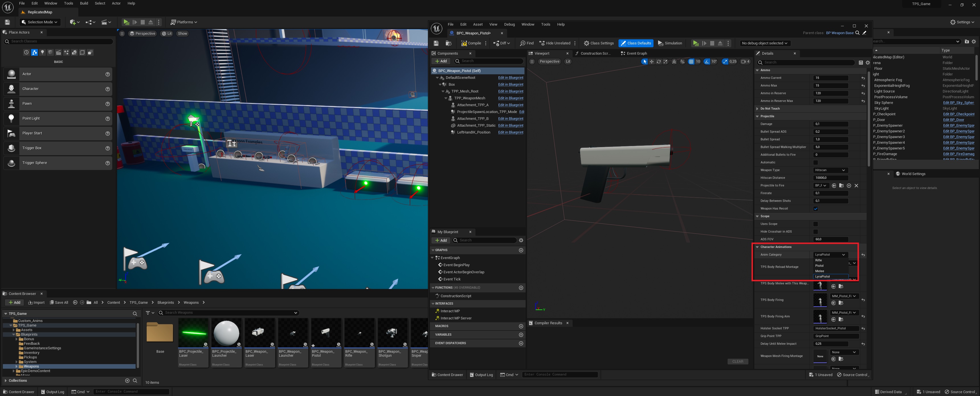Add new function with plus icon
Screen dimensions: 980x396
click(x=521, y=288)
